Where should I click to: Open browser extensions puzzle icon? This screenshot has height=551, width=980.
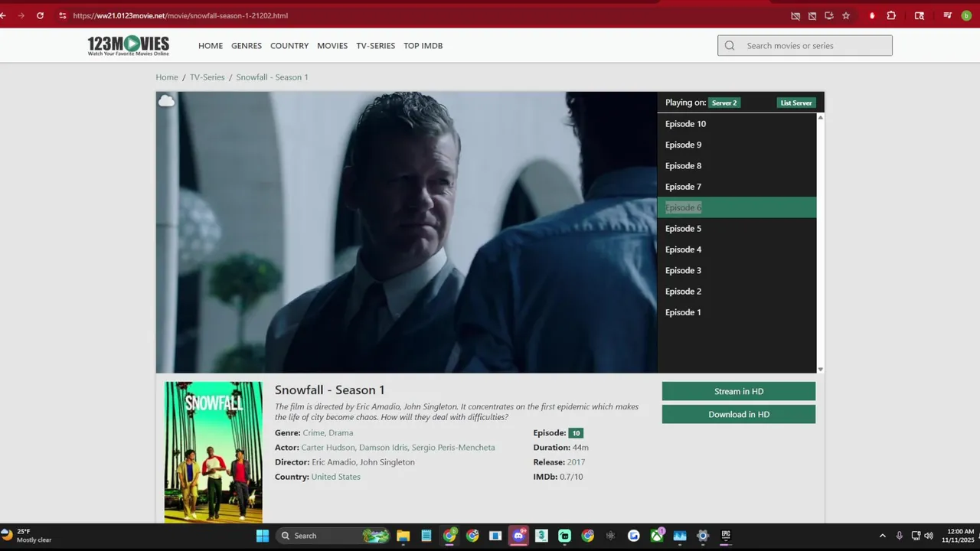[x=891, y=15]
